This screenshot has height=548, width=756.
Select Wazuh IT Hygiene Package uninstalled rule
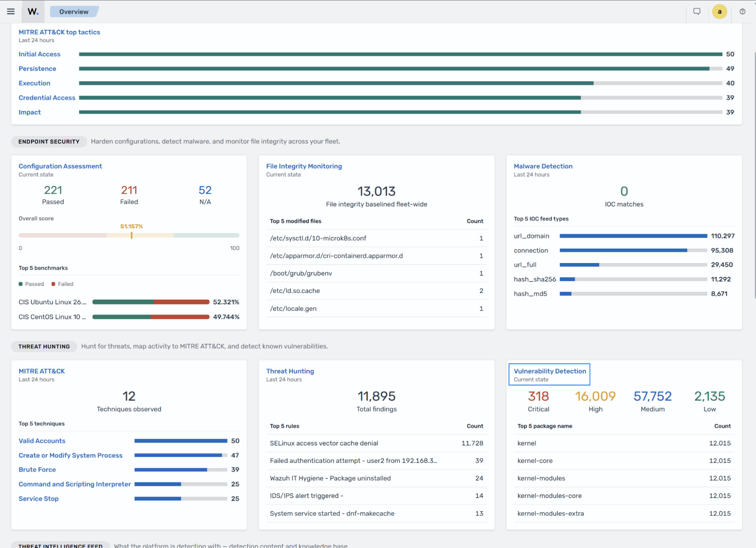pos(376,478)
